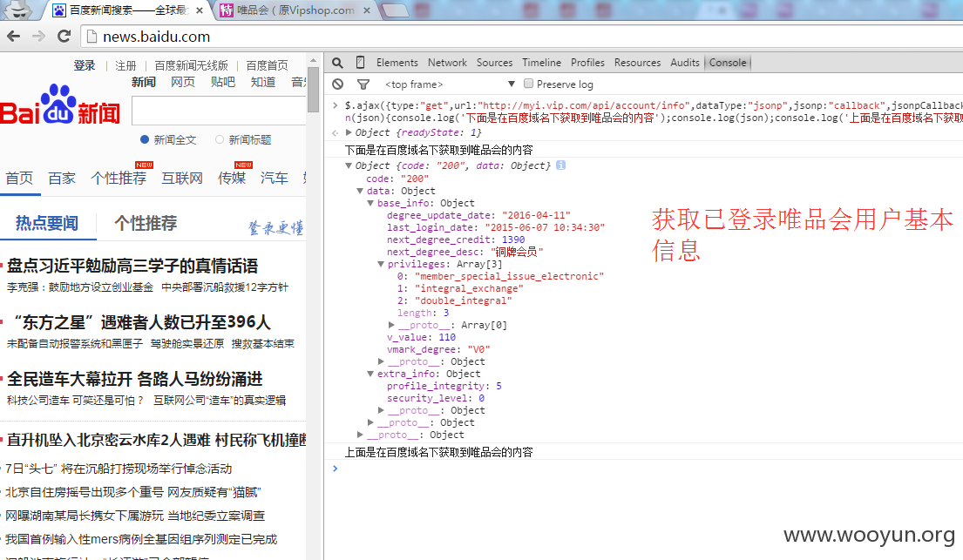Select 汽车 navigation item
The height and width of the screenshot is (560, 963).
(274, 178)
